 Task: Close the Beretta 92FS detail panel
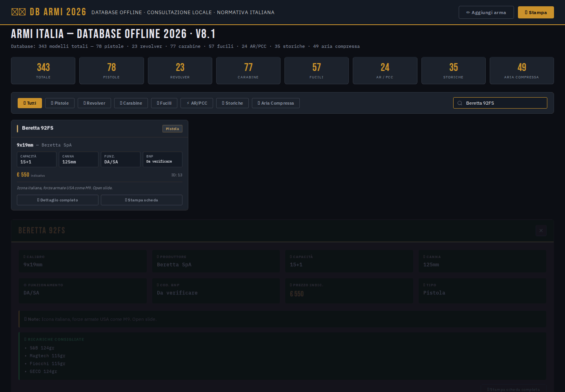pyautogui.click(x=541, y=230)
